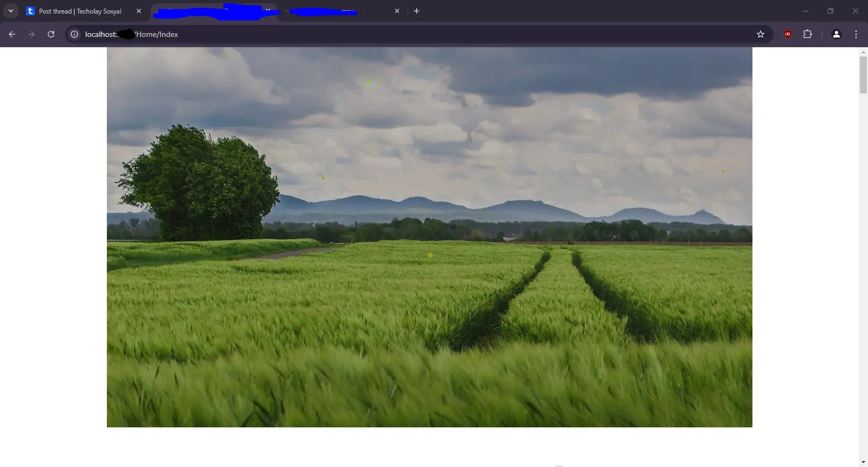The height and width of the screenshot is (467, 868).
Task: Switch to the Post thread Techolay Sosyal tab
Action: coord(80,11)
